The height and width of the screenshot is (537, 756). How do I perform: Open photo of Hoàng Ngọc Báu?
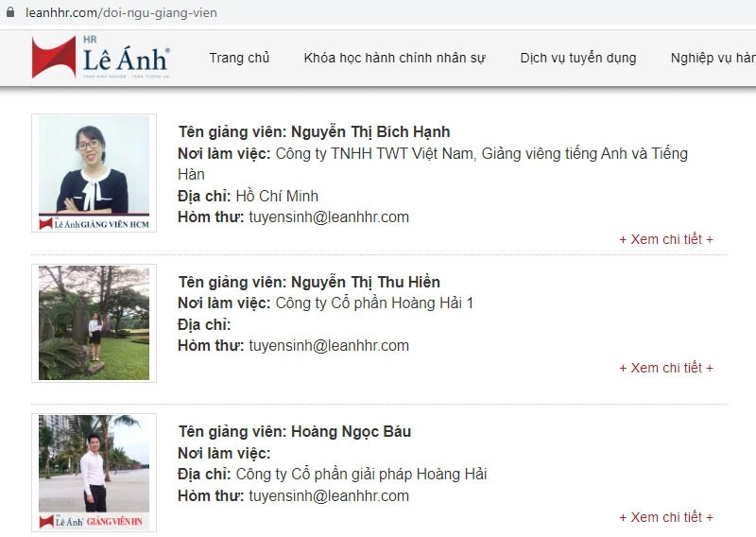pyautogui.click(x=94, y=473)
